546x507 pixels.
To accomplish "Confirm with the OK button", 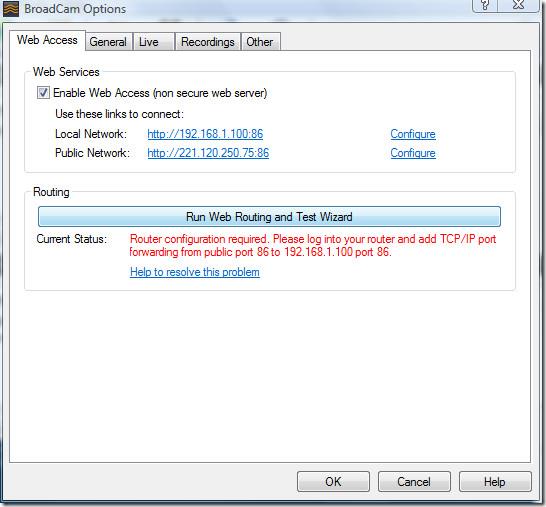I will (x=333, y=482).
